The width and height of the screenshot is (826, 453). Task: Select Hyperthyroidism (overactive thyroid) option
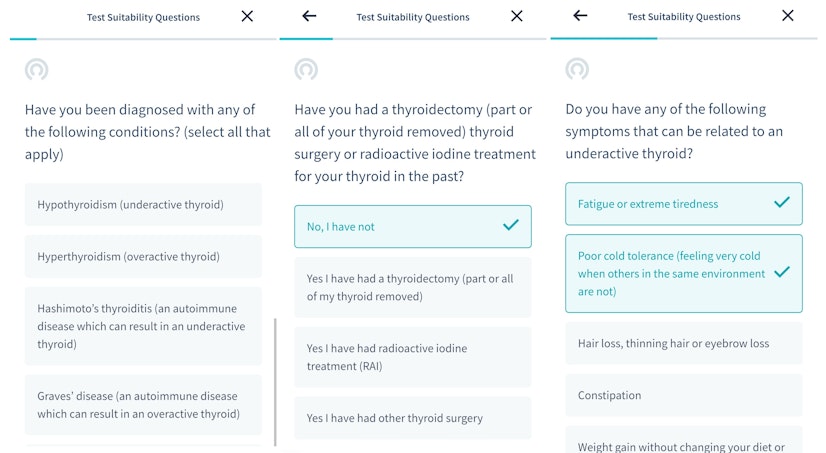pos(143,256)
